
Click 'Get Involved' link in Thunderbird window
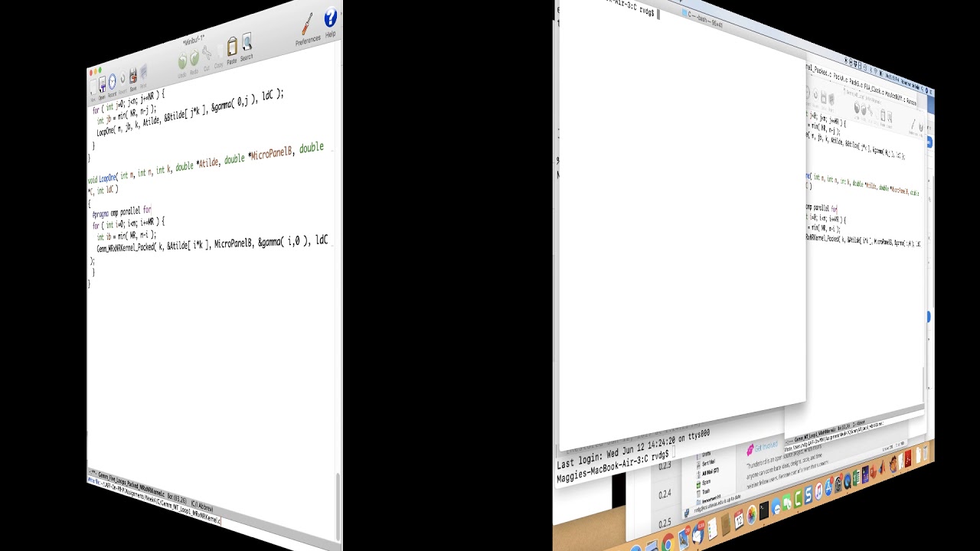click(766, 445)
